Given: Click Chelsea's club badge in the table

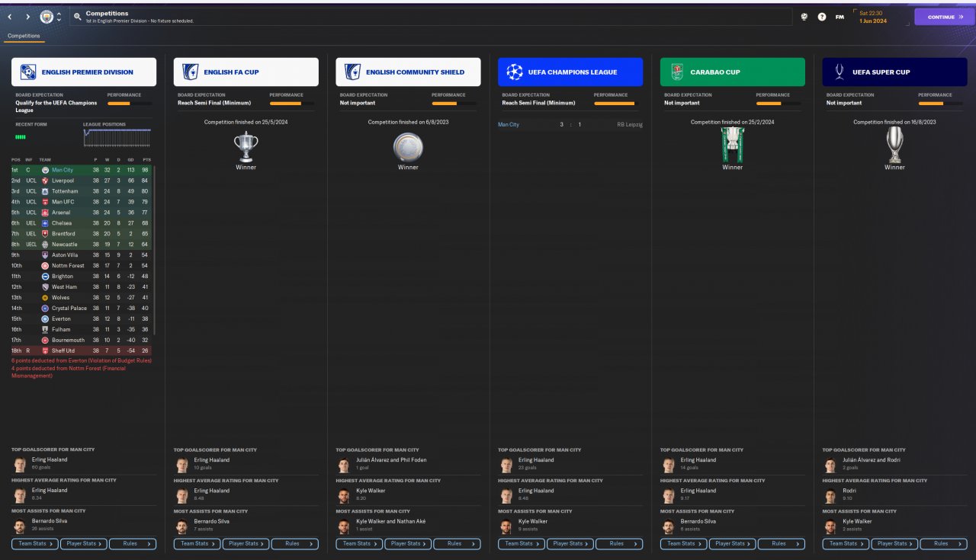Looking at the screenshot, I should pos(45,223).
